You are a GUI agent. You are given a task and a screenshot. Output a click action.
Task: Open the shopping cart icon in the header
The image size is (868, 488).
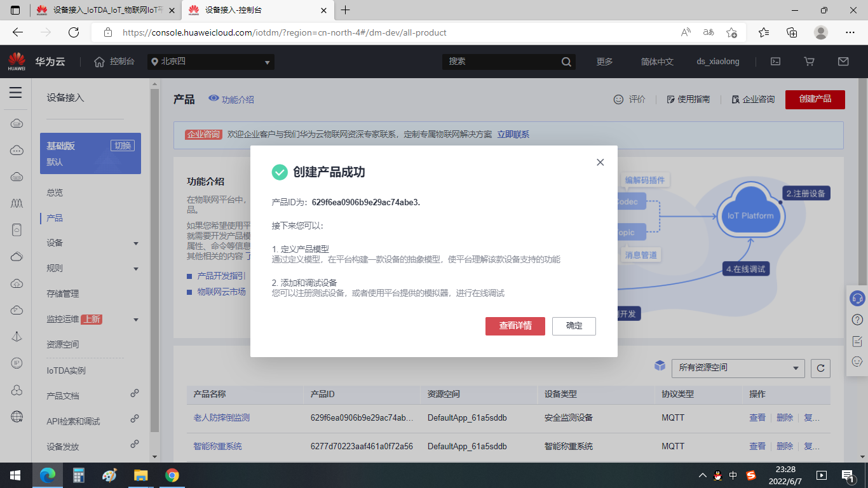pyautogui.click(x=809, y=62)
